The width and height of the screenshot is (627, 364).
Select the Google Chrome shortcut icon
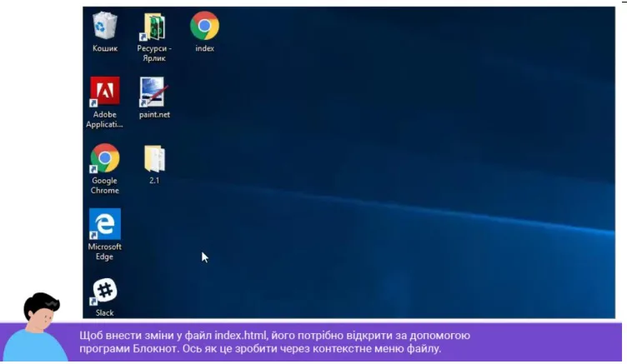coord(104,157)
